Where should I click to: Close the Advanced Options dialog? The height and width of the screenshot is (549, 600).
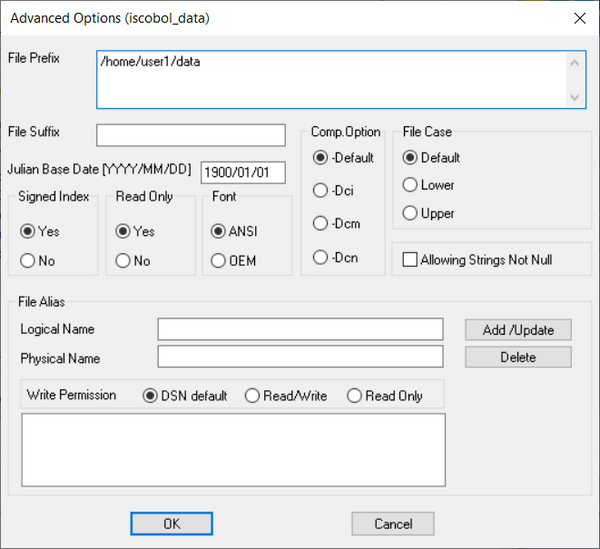click(580, 18)
